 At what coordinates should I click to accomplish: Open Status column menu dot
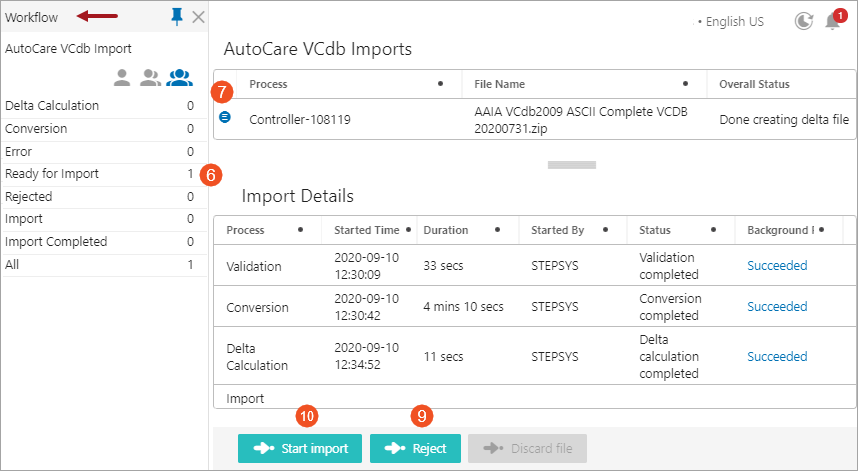[714, 230]
